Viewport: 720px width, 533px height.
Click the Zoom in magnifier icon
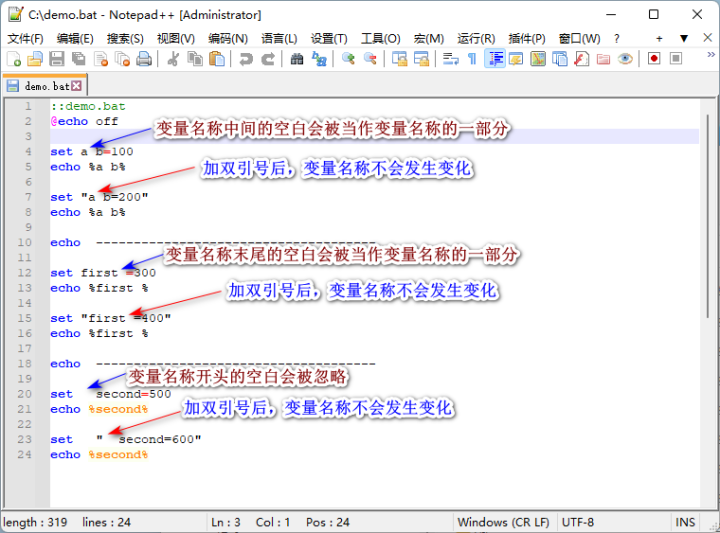(348, 59)
